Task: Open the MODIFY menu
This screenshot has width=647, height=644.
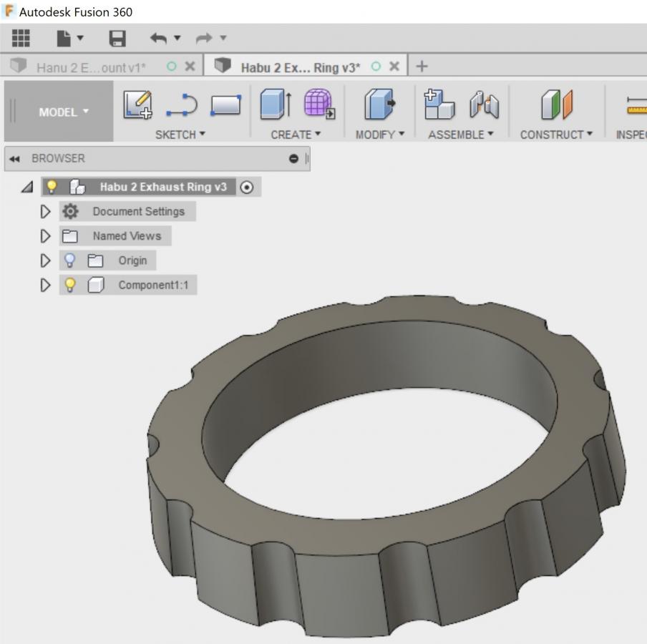Action: 380,135
